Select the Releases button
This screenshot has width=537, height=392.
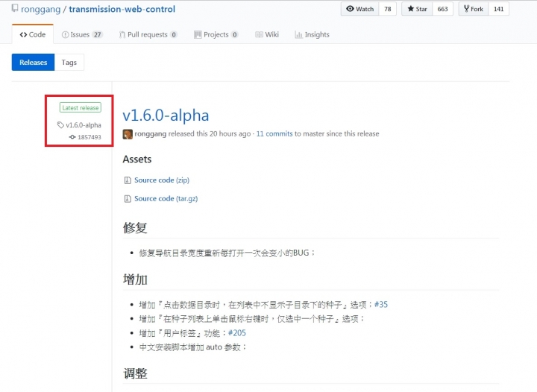pos(34,63)
